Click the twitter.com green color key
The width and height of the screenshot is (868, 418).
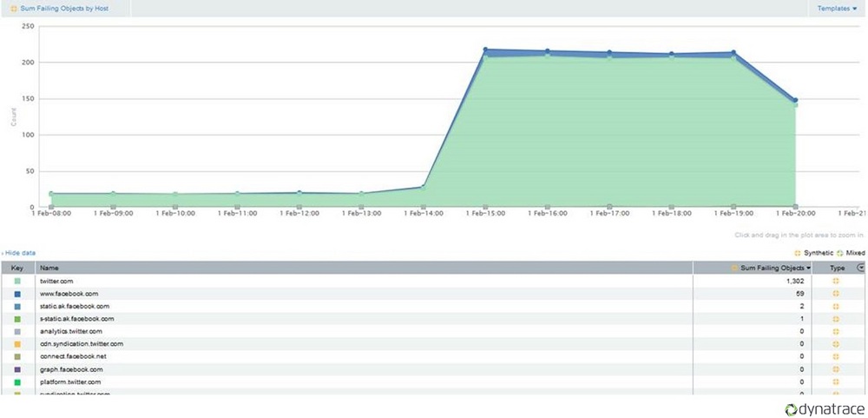point(17,282)
